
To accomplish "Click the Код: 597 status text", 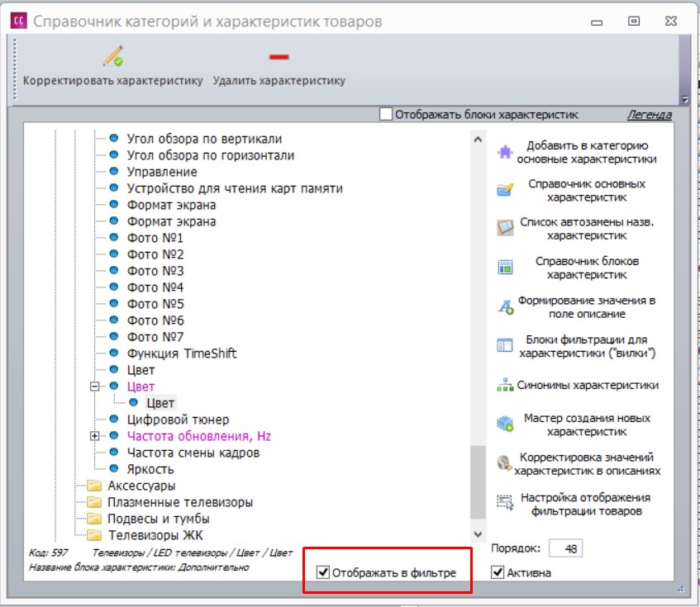I will [x=48, y=552].
